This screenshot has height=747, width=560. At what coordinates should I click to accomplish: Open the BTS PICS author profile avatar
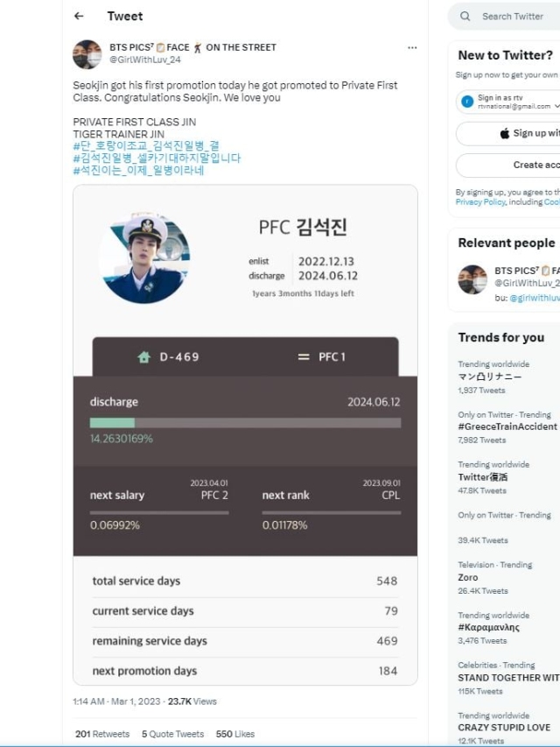click(x=87, y=54)
